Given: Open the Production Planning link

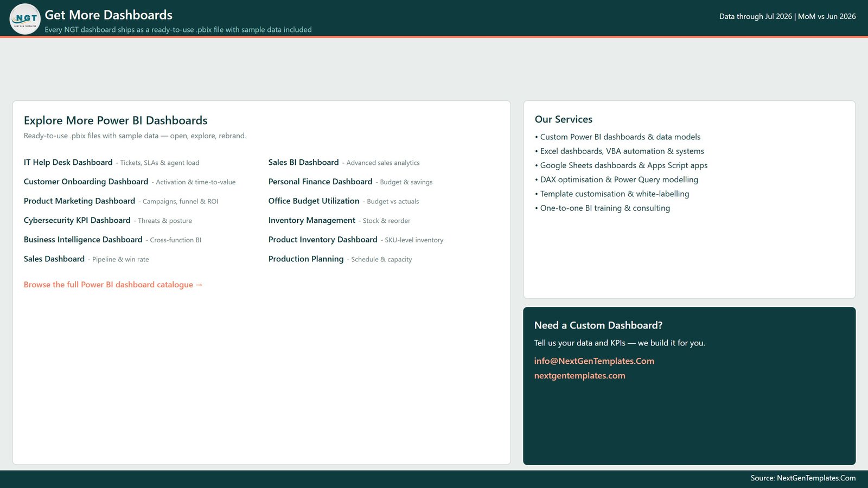Looking at the screenshot, I should [x=306, y=259].
